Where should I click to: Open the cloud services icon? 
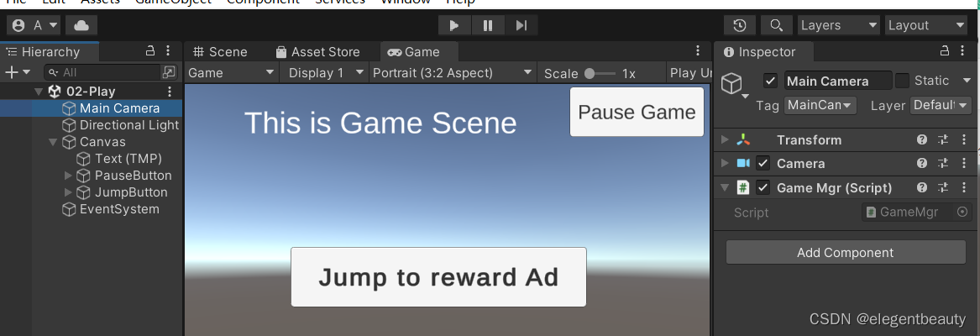(81, 25)
